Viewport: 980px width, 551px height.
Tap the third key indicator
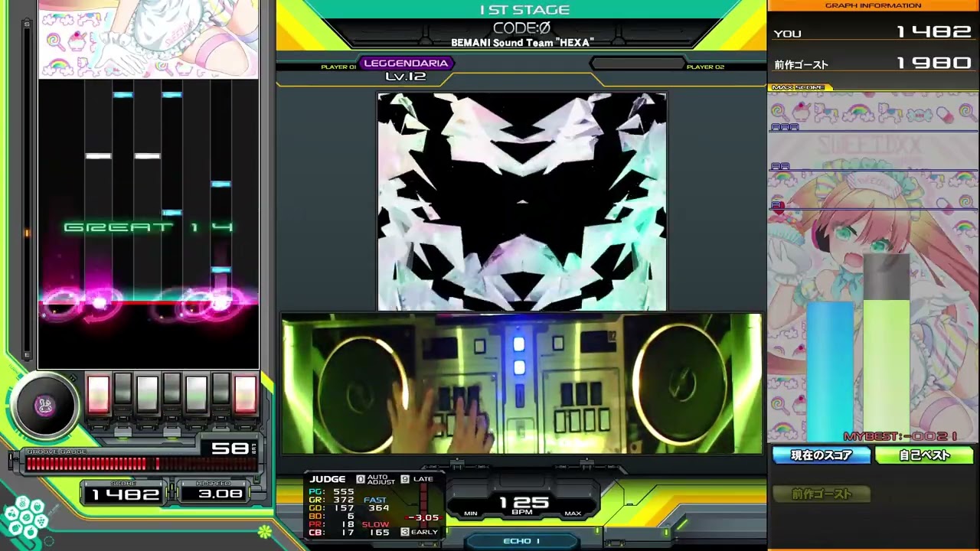148,394
